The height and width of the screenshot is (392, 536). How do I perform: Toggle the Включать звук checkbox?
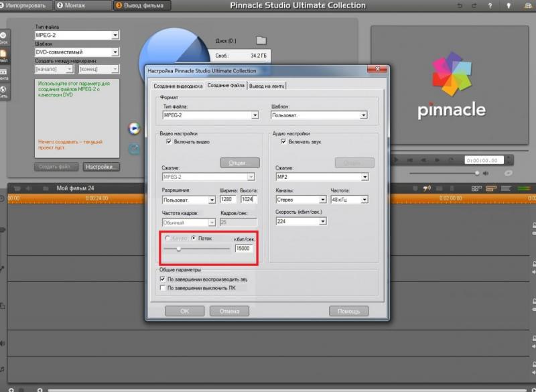[x=283, y=141]
